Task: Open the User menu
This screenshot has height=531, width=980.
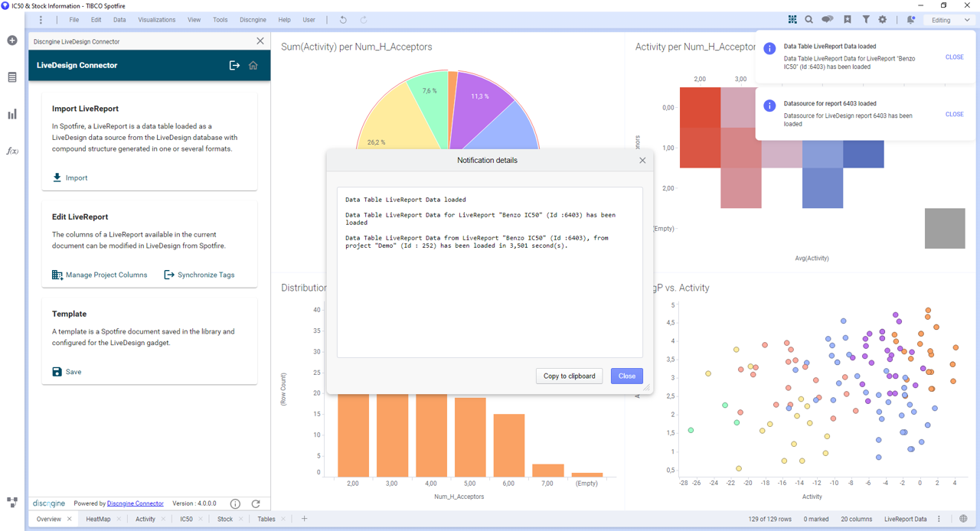Action: pos(309,20)
